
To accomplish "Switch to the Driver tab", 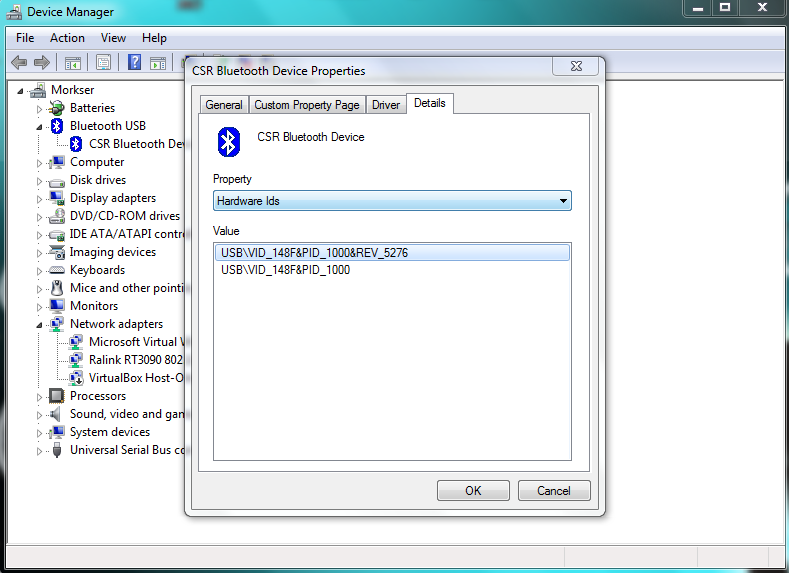I will 386,105.
